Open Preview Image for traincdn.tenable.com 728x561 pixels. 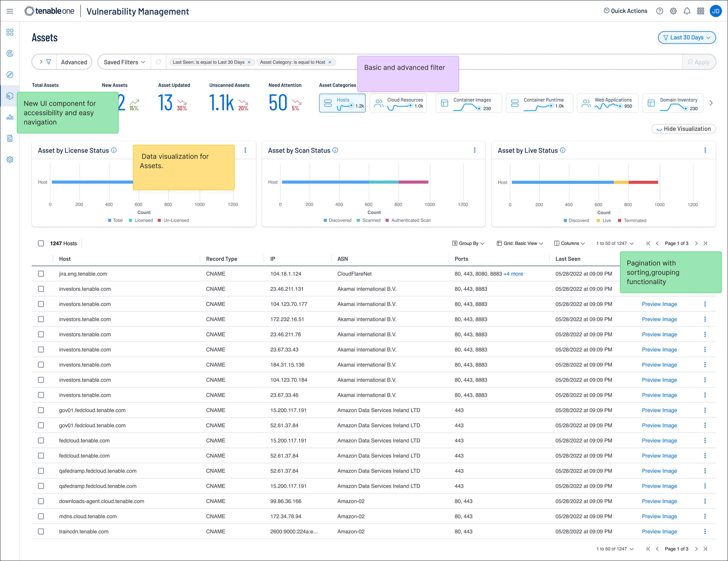(659, 531)
